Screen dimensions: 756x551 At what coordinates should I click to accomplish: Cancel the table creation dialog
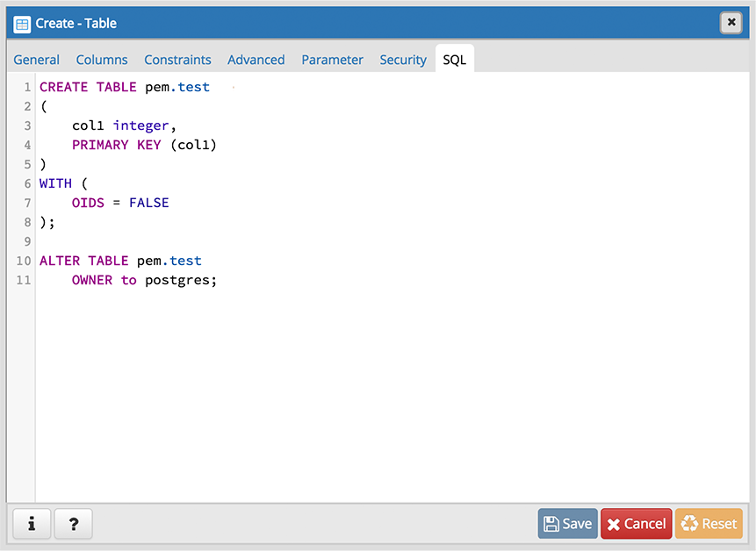(636, 524)
